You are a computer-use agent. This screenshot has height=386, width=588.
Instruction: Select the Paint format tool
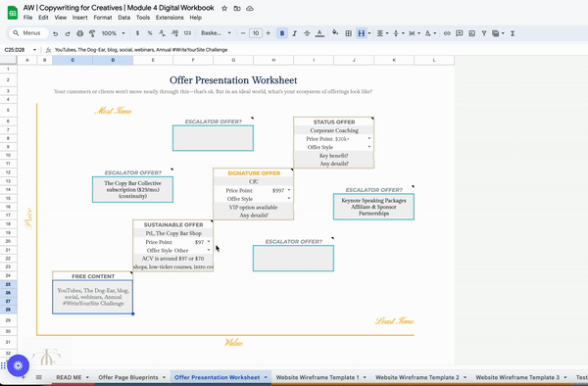[92, 33]
